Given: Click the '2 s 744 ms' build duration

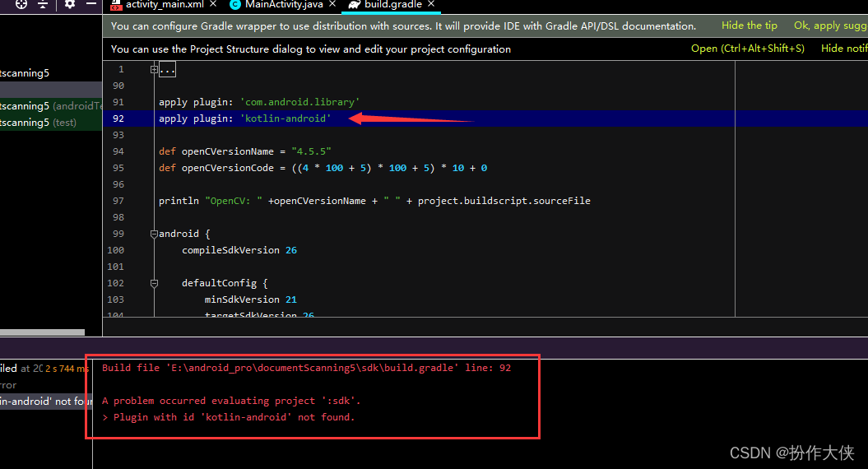Looking at the screenshot, I should coord(67,369).
